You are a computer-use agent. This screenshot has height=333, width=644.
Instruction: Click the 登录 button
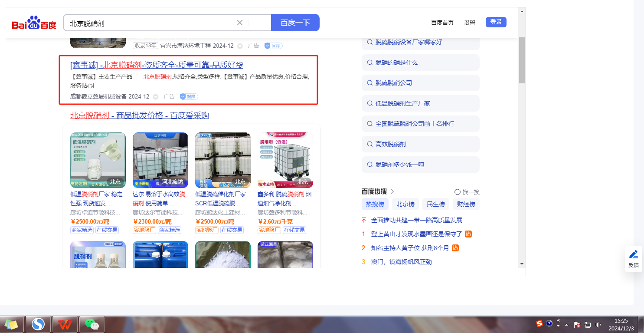(x=496, y=22)
